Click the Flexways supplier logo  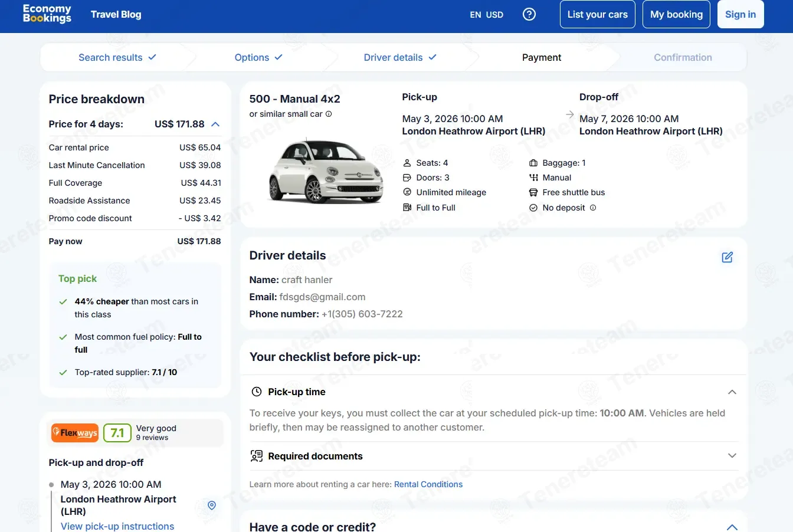coord(75,433)
